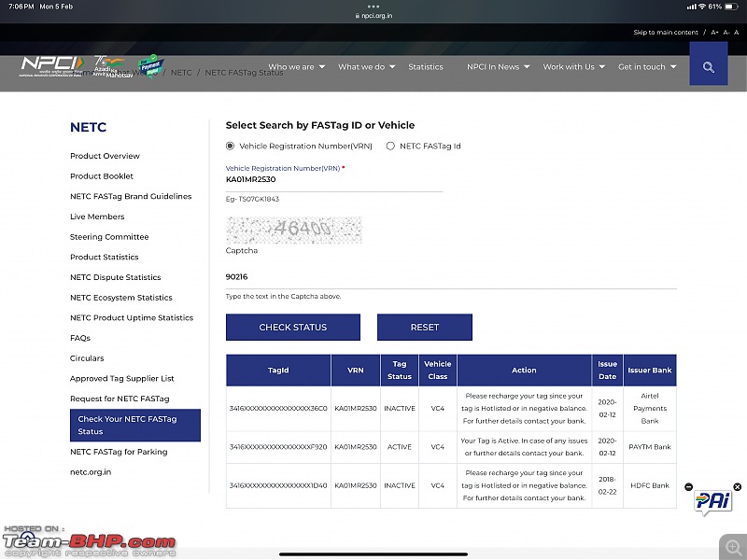The width and height of the screenshot is (747, 560).
Task: Open NETC Ecosystem Statistics link
Action: coord(121,298)
